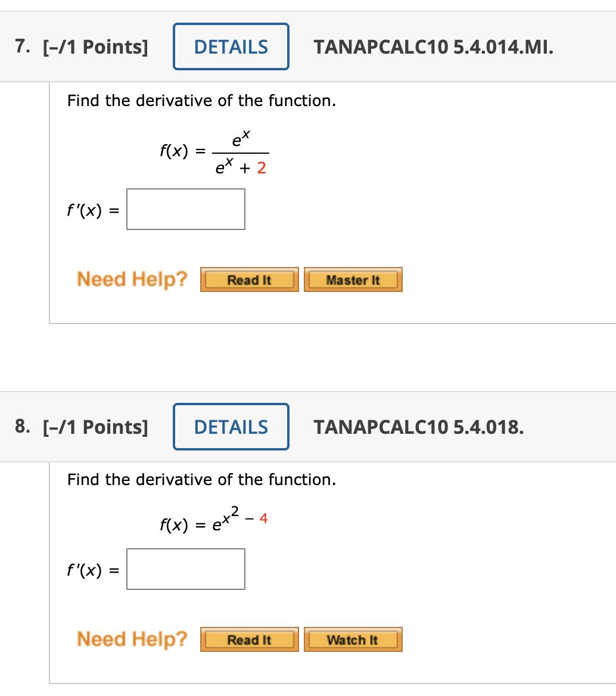Viewport: 616px width, 696px height.
Task: Click the question 7 number heading
Action: [x=22, y=45]
